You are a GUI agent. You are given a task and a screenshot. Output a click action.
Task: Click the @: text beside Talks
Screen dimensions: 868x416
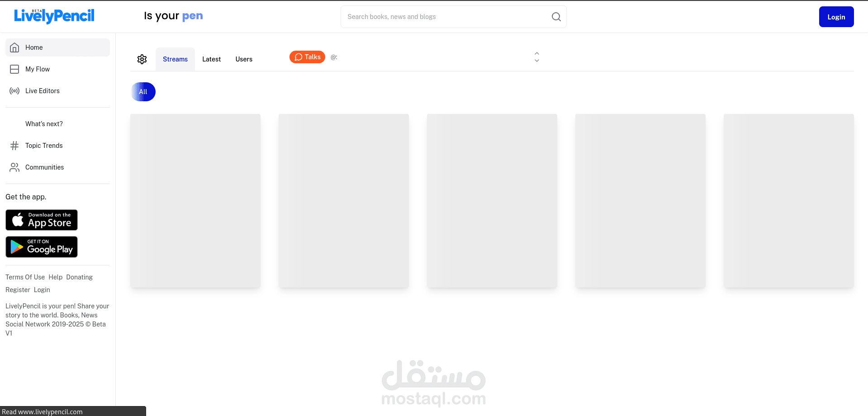point(334,57)
